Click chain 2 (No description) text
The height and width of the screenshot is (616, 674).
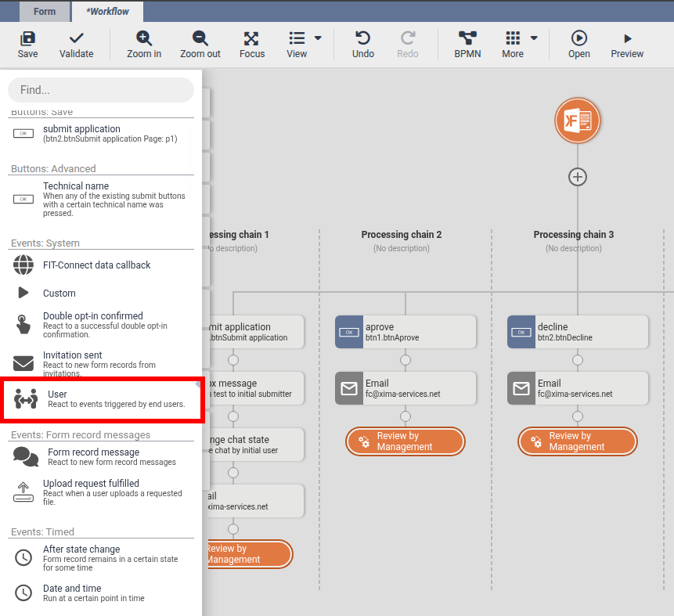point(401,248)
